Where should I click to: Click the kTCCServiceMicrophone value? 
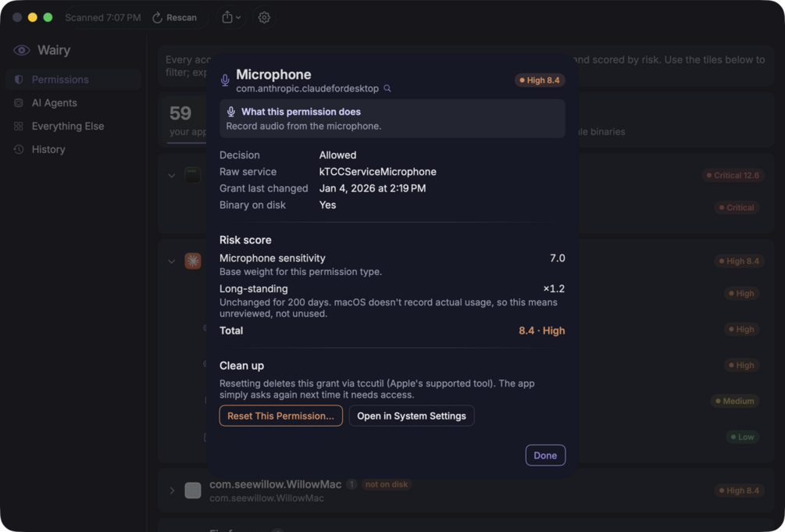(x=377, y=172)
